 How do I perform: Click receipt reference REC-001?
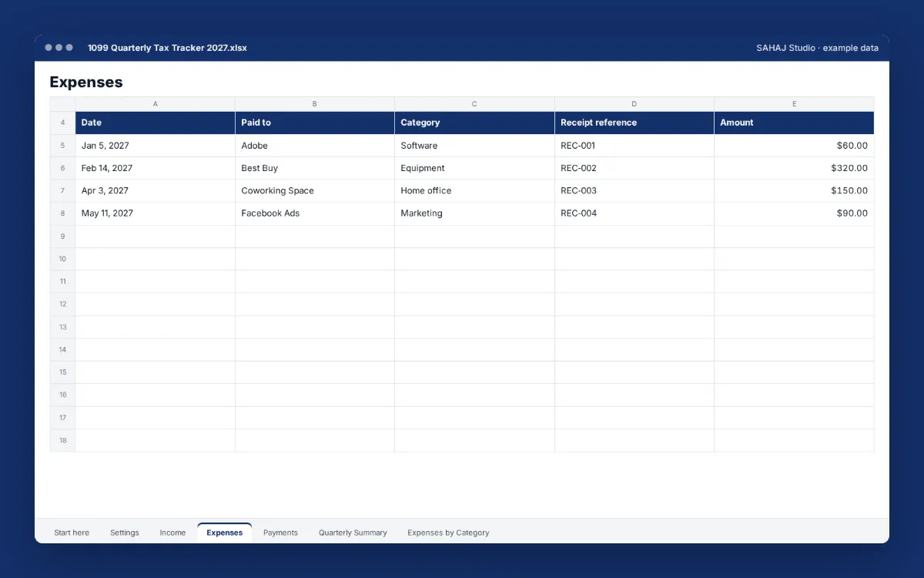coord(634,146)
